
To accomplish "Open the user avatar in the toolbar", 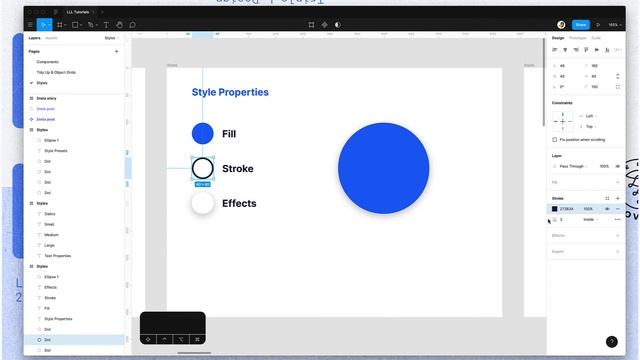I will click(x=561, y=25).
